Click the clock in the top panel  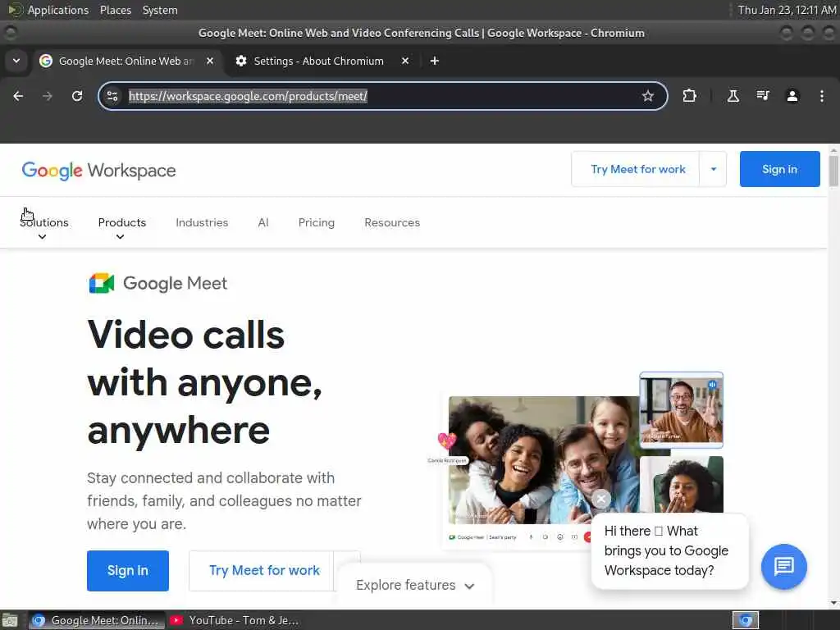pyautogui.click(x=787, y=10)
